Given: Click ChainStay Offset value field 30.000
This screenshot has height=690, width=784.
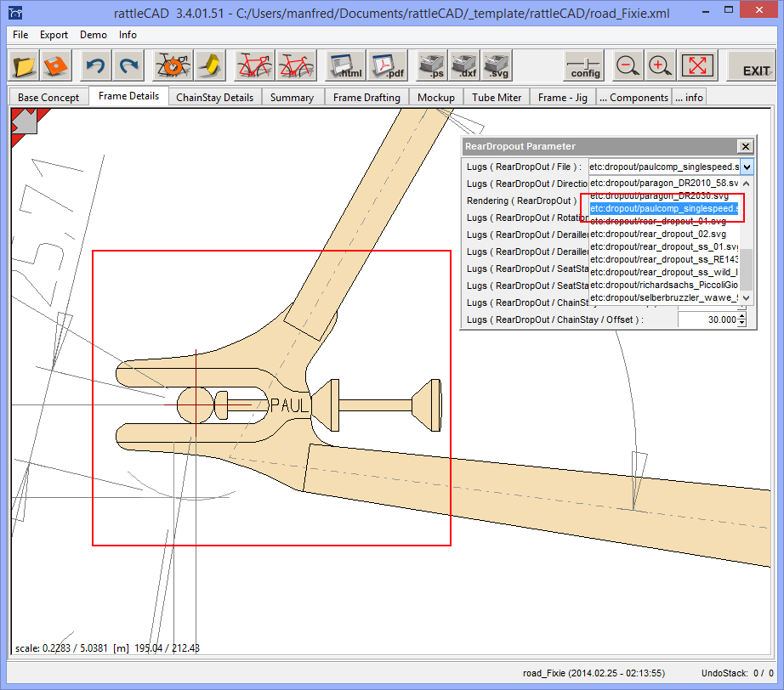Looking at the screenshot, I should click(x=707, y=320).
